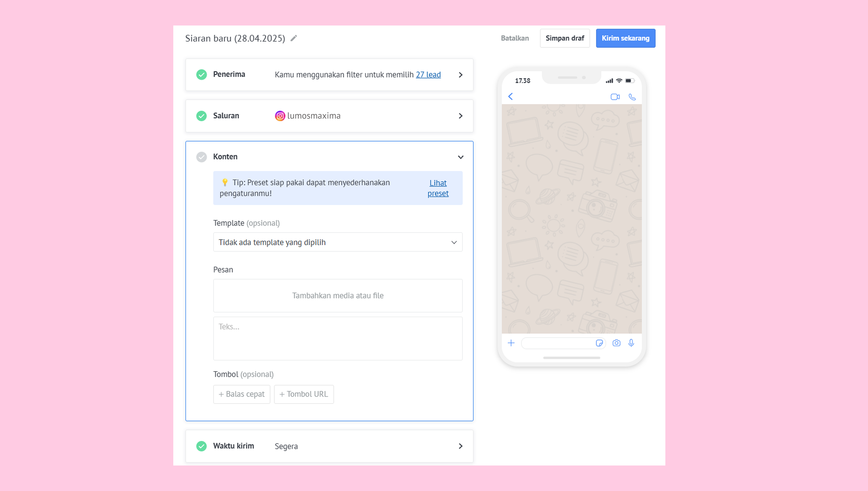This screenshot has height=491, width=868.
Task: Click the Saluran label
Action: pos(226,116)
